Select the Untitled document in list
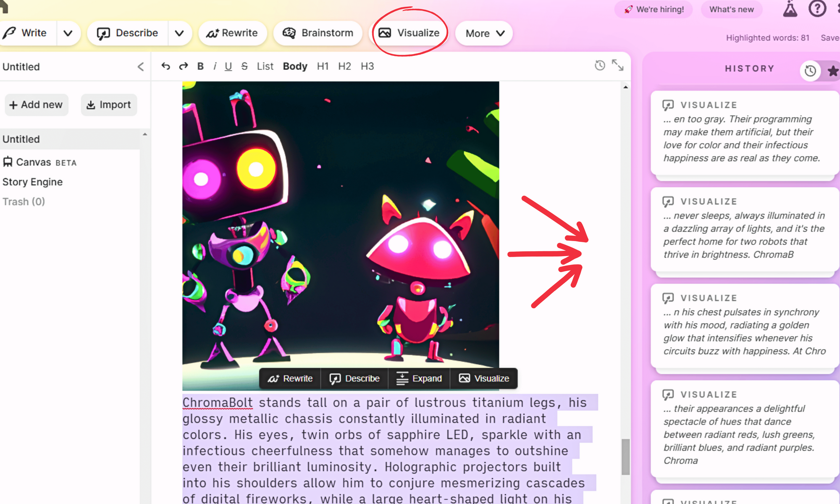The width and height of the screenshot is (840, 504). pos(70,139)
